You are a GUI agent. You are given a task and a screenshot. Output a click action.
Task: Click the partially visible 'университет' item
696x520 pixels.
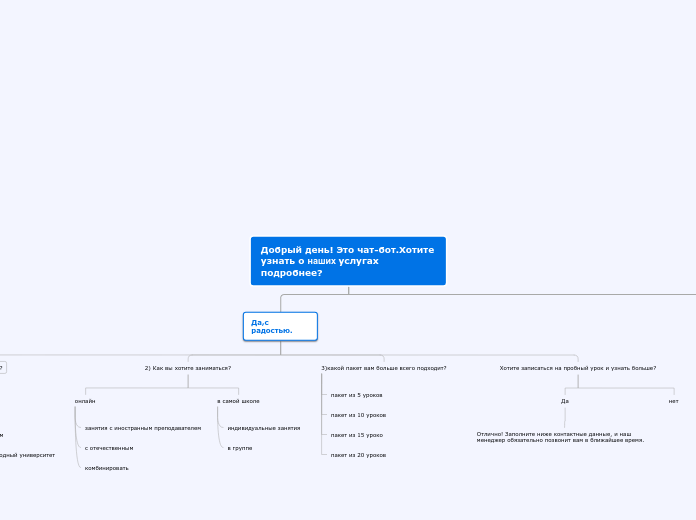click(28, 455)
